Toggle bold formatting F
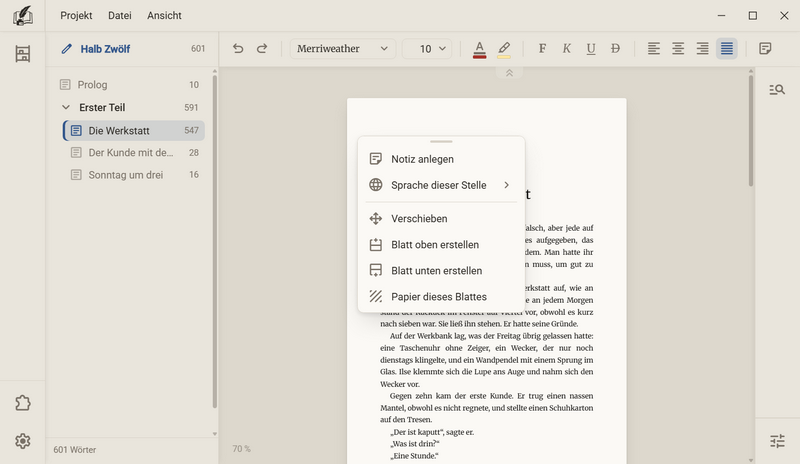This screenshot has width=800, height=464. (x=542, y=48)
